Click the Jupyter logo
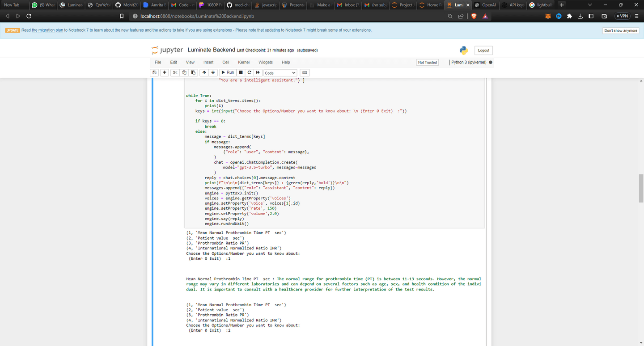 167,50
